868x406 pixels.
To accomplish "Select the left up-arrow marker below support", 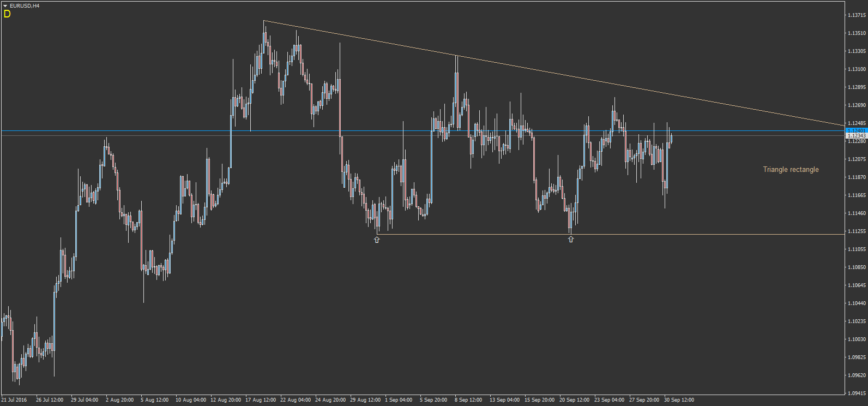I will click(377, 240).
